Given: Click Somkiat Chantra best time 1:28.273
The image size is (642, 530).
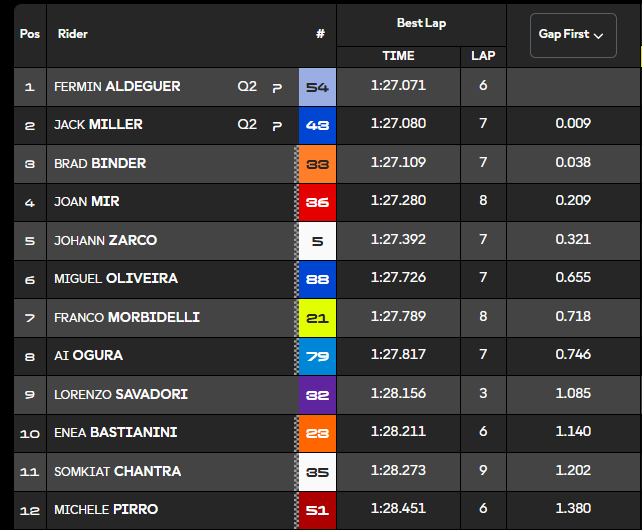Looking at the screenshot, I should [398, 470].
